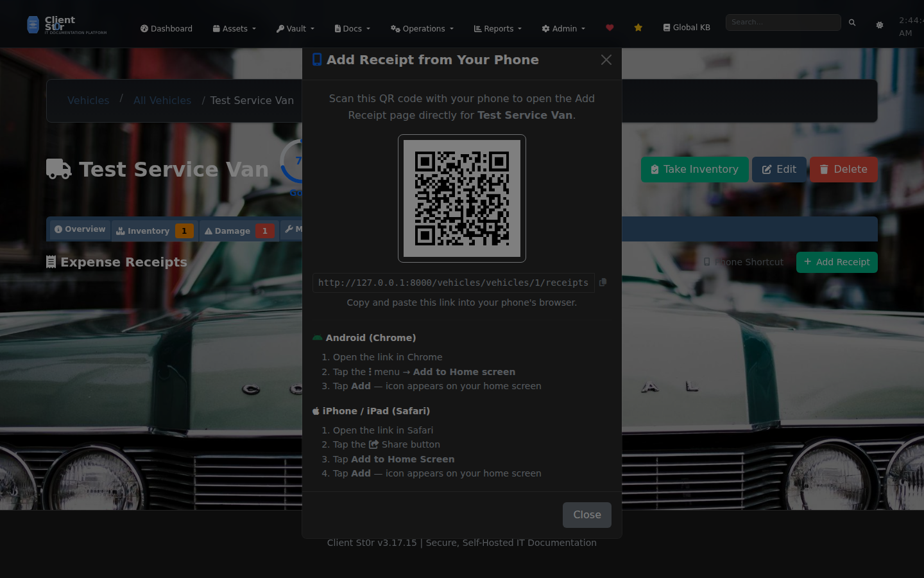
Task: Click the Close button in dialog
Action: coord(587,515)
